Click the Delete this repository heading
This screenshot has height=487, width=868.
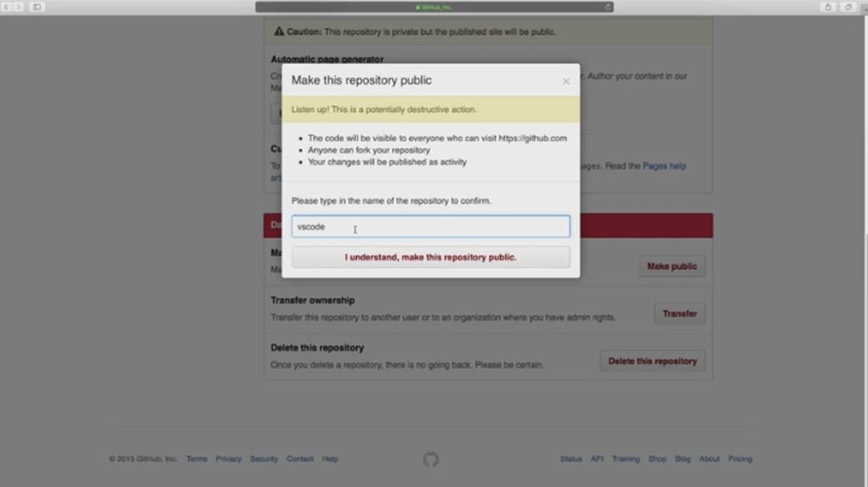click(x=317, y=348)
